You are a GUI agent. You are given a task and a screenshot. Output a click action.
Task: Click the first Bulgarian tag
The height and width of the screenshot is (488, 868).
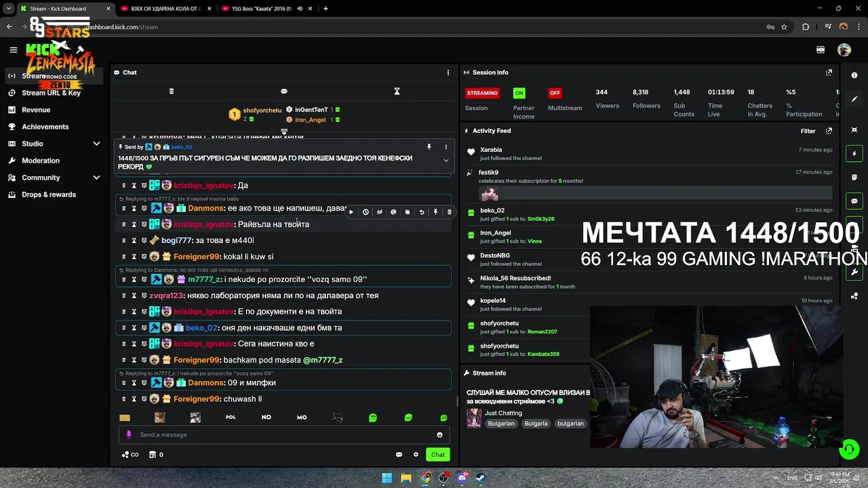click(x=501, y=424)
